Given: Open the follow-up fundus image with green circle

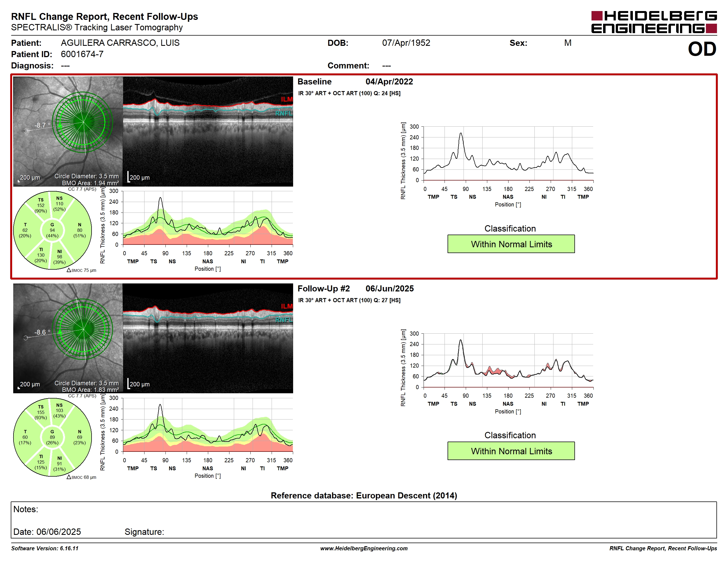Looking at the screenshot, I should coord(68,338).
